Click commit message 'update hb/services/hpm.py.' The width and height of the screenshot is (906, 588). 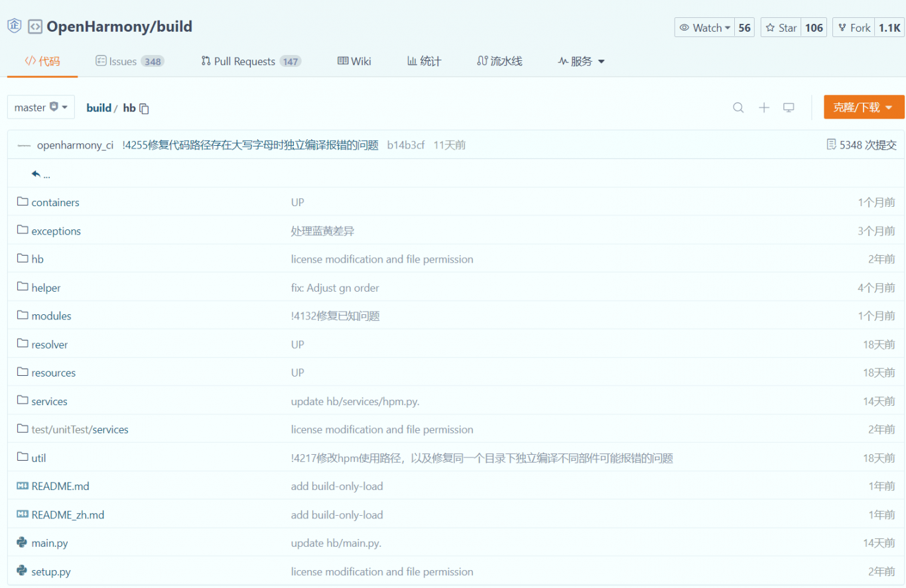(355, 401)
